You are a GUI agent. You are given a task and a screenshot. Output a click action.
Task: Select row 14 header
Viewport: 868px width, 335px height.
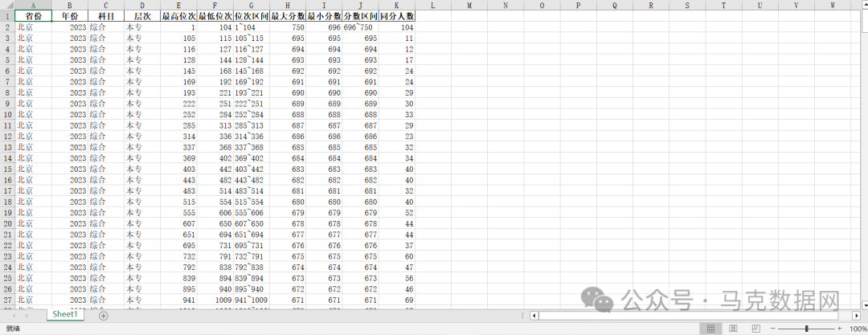pos(7,157)
